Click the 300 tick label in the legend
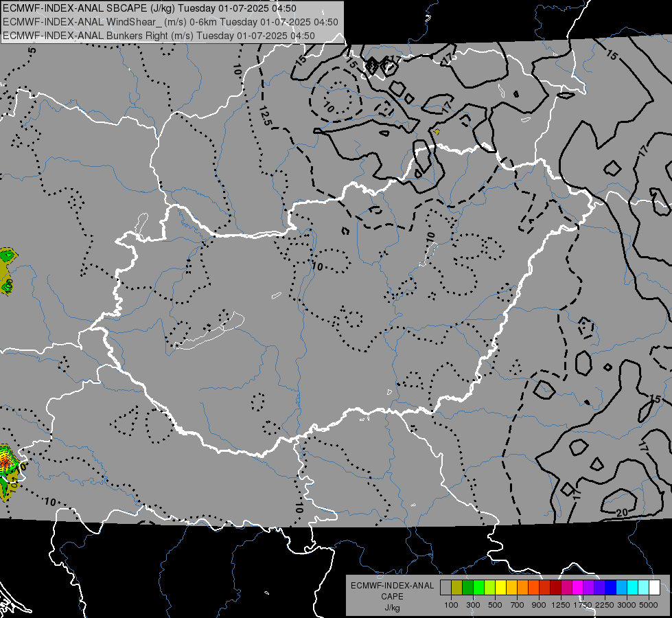 coord(473,605)
